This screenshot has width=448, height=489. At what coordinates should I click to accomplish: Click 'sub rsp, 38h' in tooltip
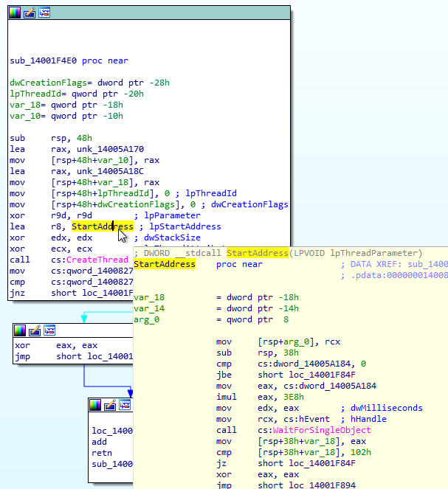point(258,353)
